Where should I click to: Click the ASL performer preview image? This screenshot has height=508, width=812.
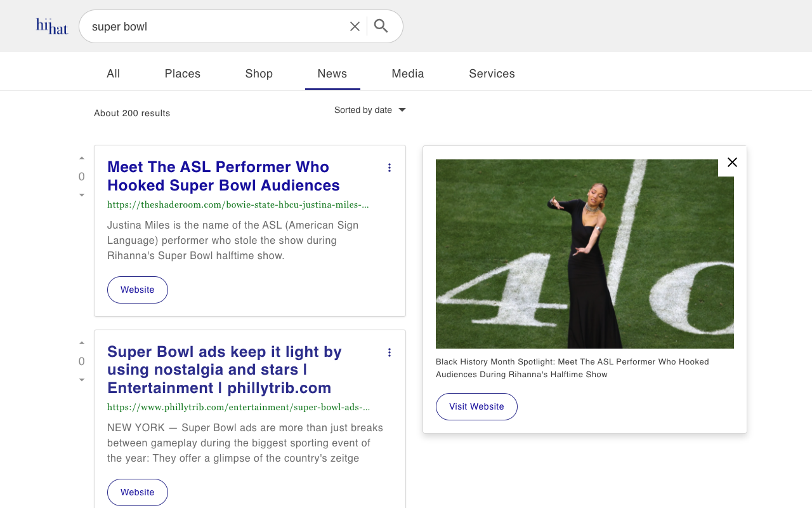point(584,254)
